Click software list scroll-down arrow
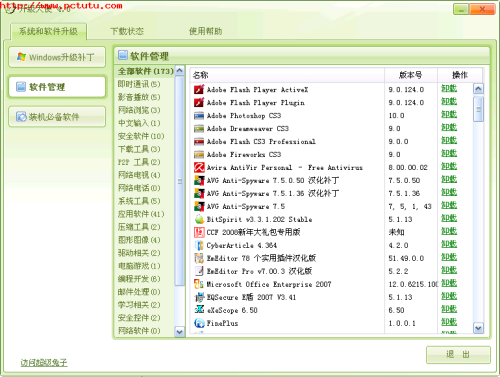The image size is (500, 377). pos(478,328)
